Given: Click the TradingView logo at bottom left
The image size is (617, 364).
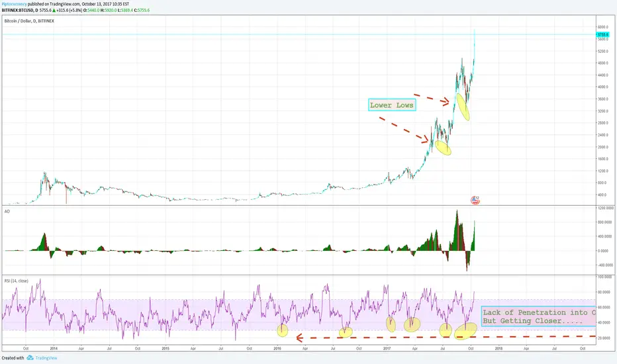Looking at the screenshot, I should click(42, 357).
